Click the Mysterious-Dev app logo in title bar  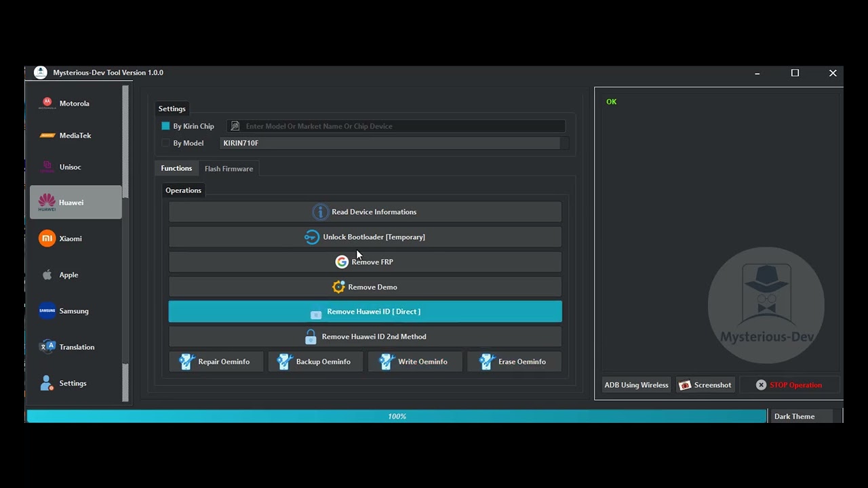(41, 73)
